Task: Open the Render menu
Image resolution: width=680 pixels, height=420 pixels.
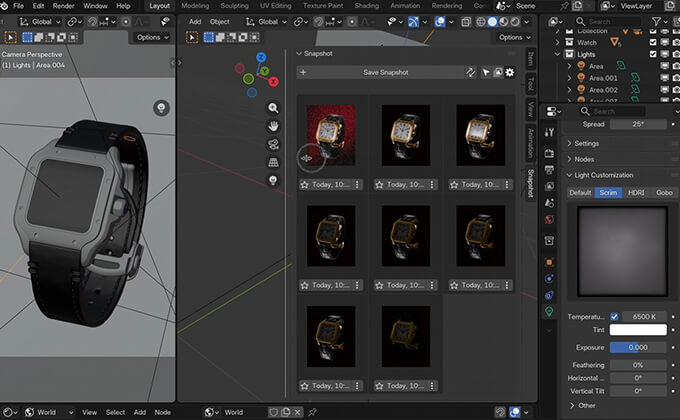Action: 63,6
